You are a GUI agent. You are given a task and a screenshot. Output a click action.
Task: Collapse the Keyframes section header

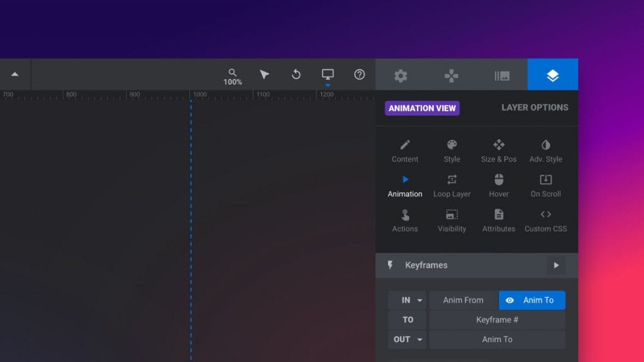477,265
